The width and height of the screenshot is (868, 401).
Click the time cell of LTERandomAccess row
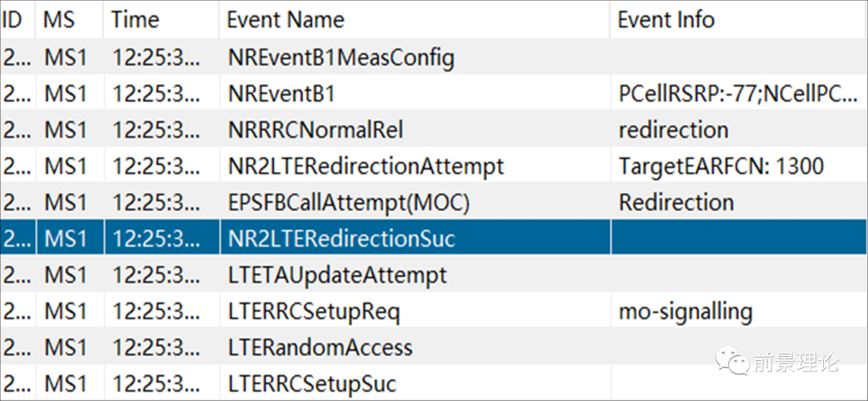click(156, 348)
